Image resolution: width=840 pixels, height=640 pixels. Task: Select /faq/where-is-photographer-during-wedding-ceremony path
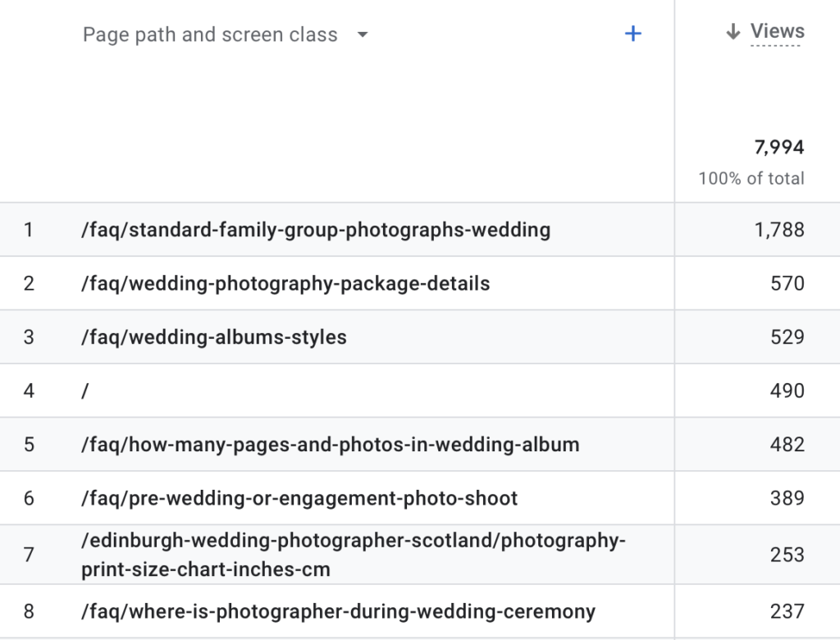point(338,611)
